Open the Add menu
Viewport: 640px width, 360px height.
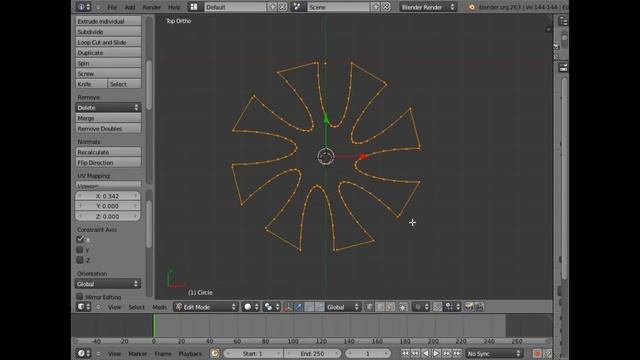(x=130, y=7)
